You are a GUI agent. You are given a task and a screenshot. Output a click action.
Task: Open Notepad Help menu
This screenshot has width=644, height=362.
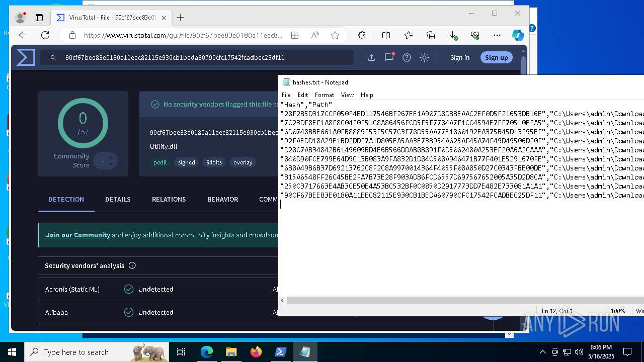coord(367,95)
